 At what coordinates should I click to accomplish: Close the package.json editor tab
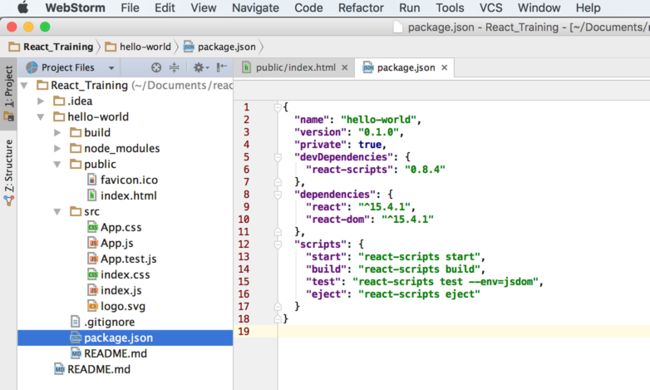[444, 68]
